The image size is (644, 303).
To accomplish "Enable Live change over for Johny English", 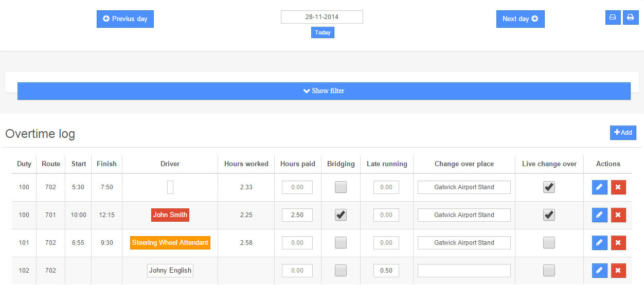I will pos(549,271).
